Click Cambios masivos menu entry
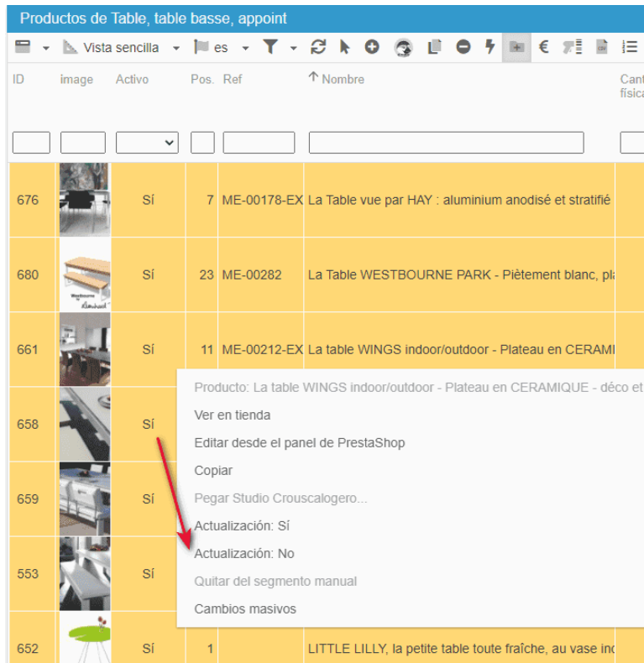 coord(245,609)
